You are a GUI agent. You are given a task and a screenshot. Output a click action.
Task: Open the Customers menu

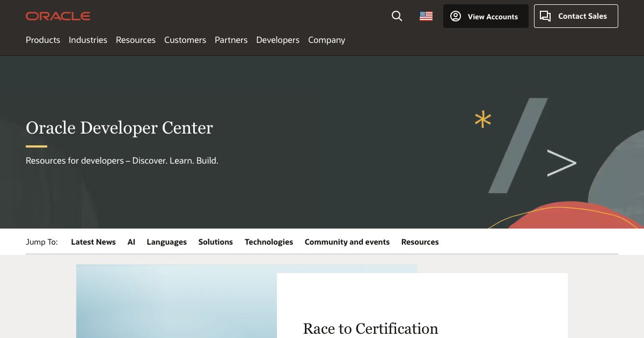click(185, 40)
